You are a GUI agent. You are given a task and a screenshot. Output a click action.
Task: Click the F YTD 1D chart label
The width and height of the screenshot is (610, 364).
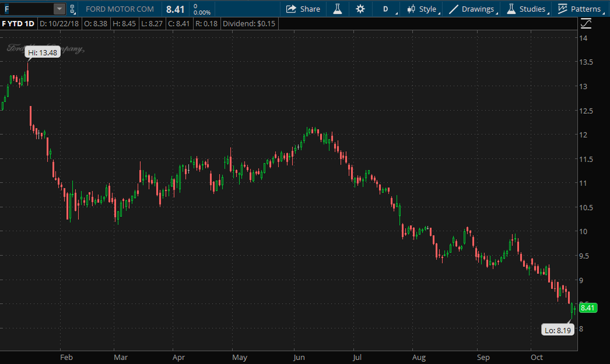(x=18, y=24)
